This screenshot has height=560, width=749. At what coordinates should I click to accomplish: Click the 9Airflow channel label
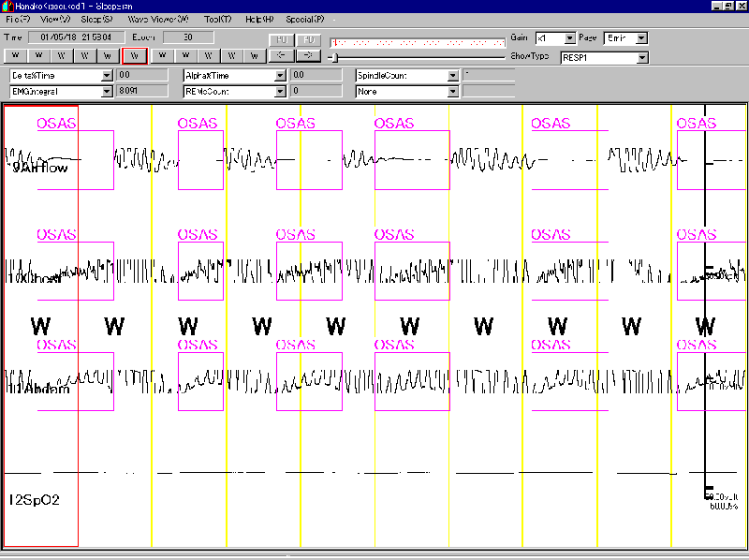[x=40, y=168]
